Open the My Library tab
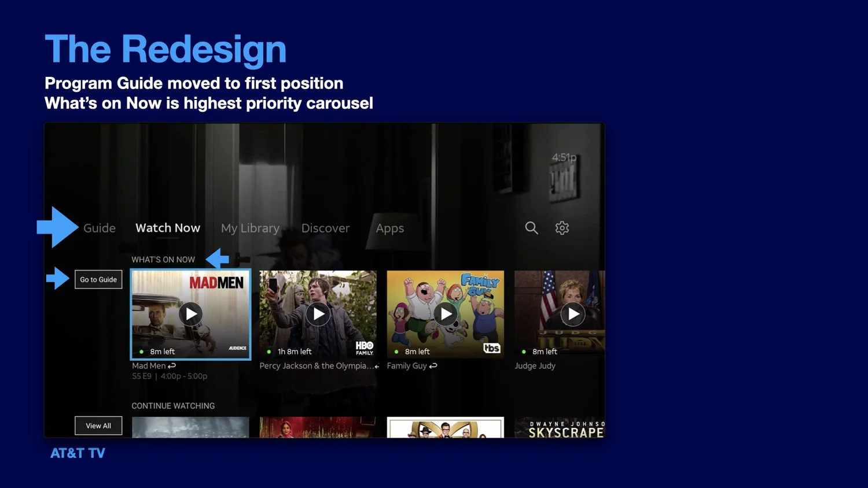Screen dimensions: 868x488 coord(250,228)
